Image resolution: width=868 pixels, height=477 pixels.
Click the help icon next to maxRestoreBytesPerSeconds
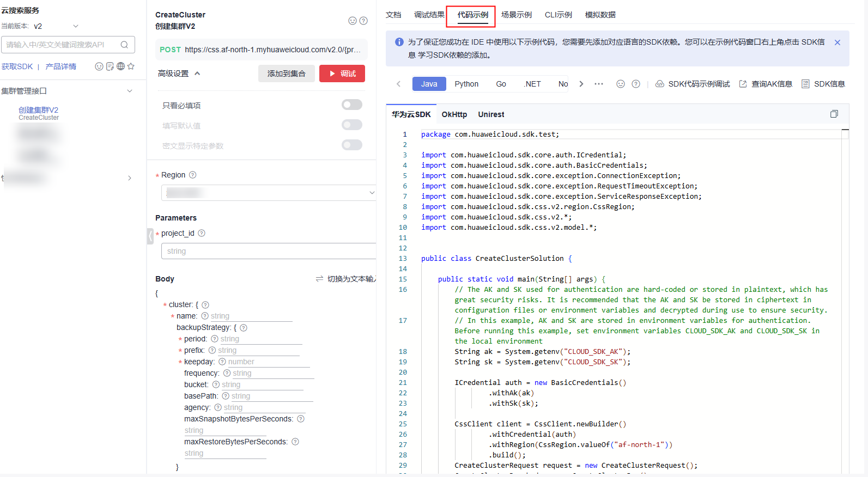point(295,442)
